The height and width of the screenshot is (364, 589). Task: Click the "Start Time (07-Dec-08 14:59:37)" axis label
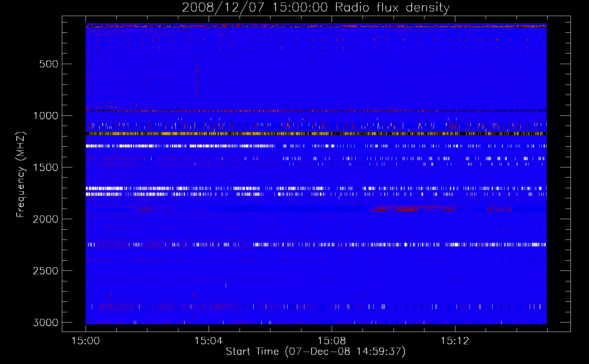point(316,352)
